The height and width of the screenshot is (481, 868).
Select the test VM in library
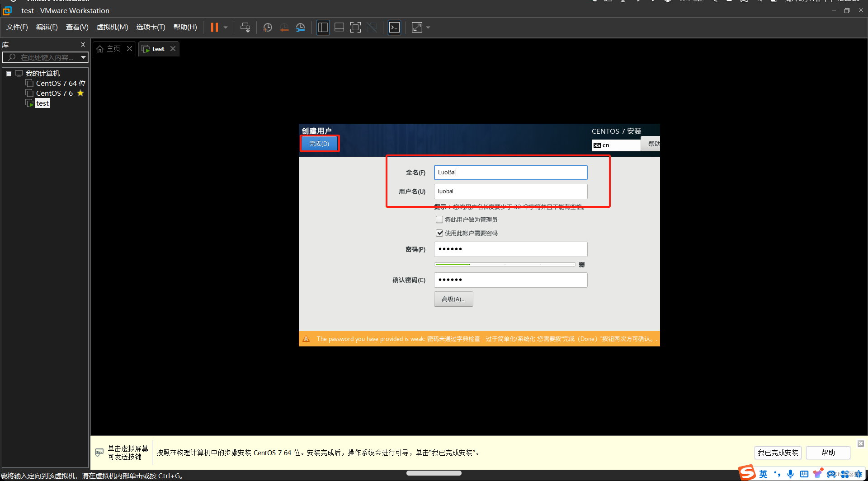[42, 103]
